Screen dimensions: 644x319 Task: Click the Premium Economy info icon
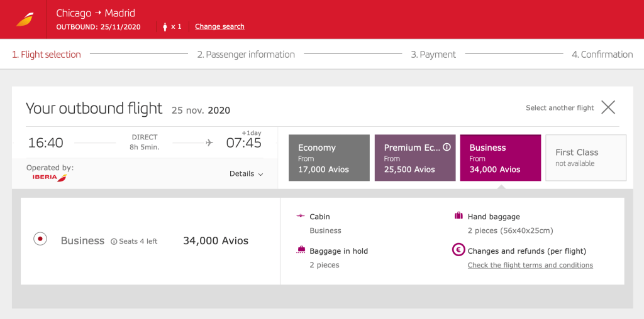click(x=447, y=148)
